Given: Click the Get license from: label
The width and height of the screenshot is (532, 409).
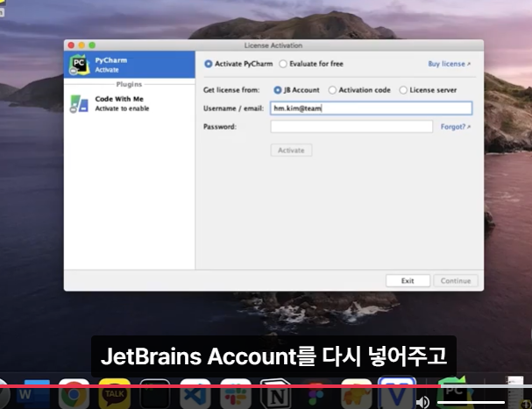Looking at the screenshot, I should tap(231, 90).
